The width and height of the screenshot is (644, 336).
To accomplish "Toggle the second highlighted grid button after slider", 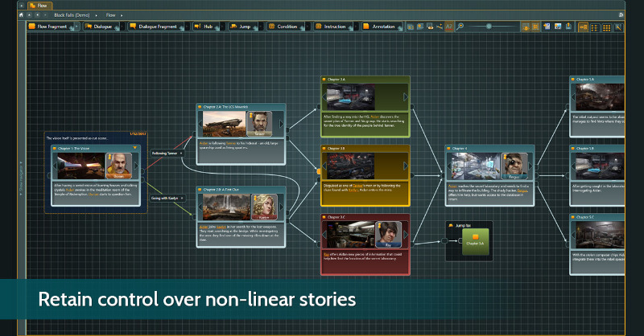I will coord(535,27).
